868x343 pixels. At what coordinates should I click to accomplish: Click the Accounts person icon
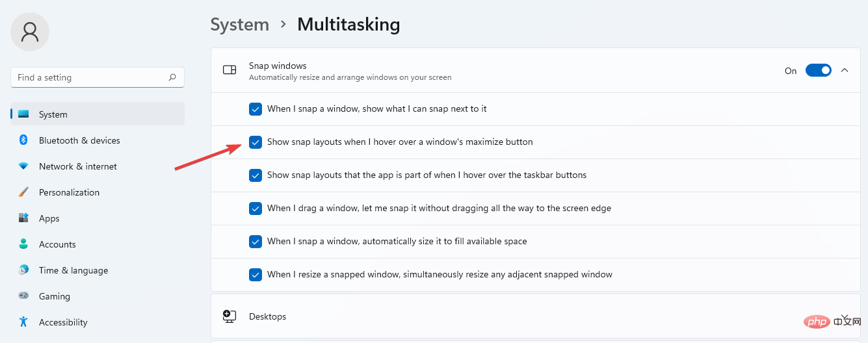pyautogui.click(x=24, y=244)
